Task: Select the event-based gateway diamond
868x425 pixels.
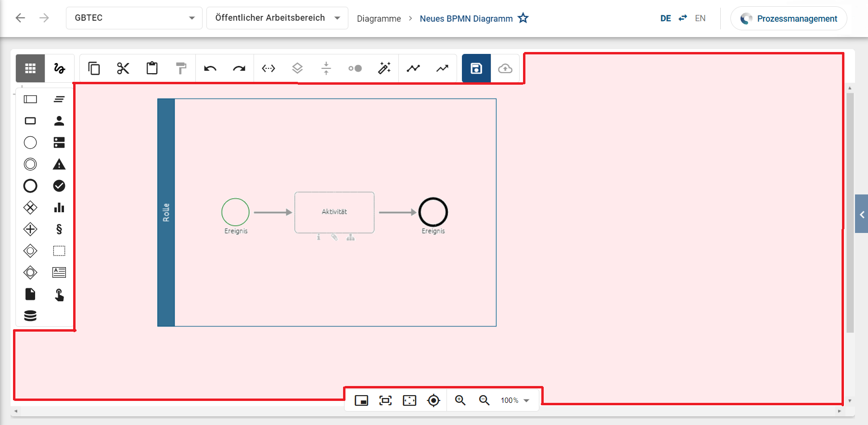Action: coord(30,272)
